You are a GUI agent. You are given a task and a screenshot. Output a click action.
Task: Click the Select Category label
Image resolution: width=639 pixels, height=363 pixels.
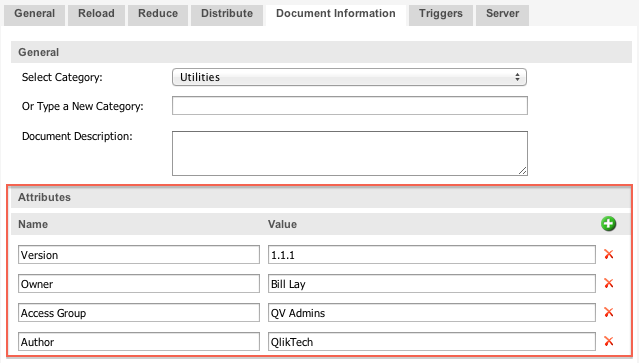click(62, 77)
